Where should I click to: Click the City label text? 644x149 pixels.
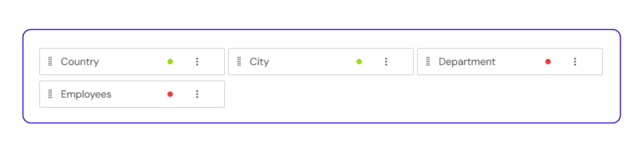259,62
